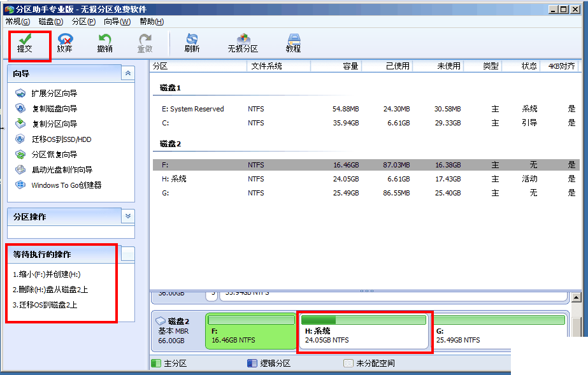This screenshot has width=588, height=375.
Task: Click the 25.40GB unused value of G:
Action: (448, 193)
